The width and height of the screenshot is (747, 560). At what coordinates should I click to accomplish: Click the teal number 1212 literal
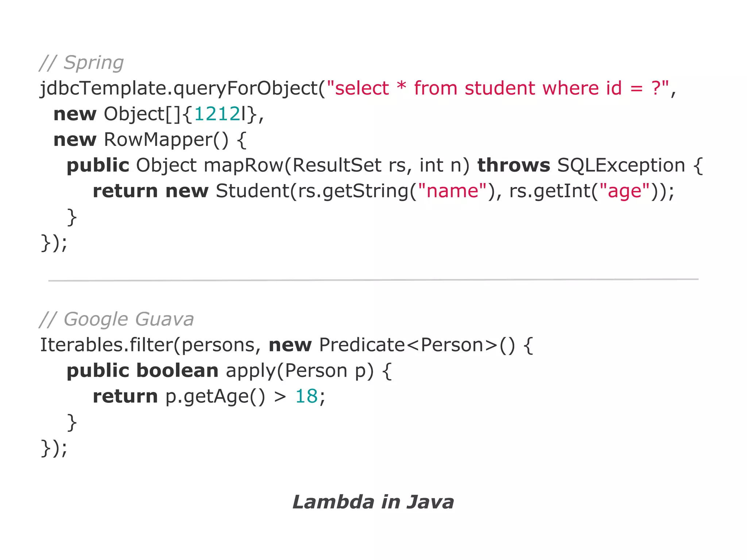217,114
